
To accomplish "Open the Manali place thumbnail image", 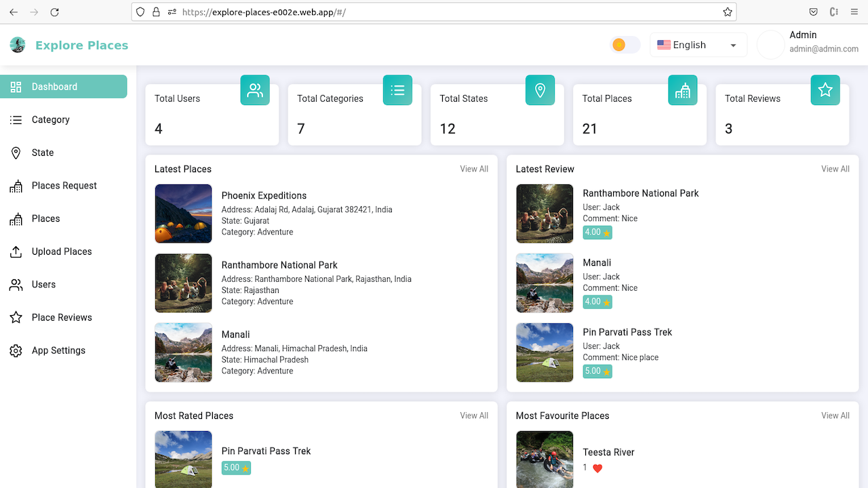I will [x=183, y=352].
